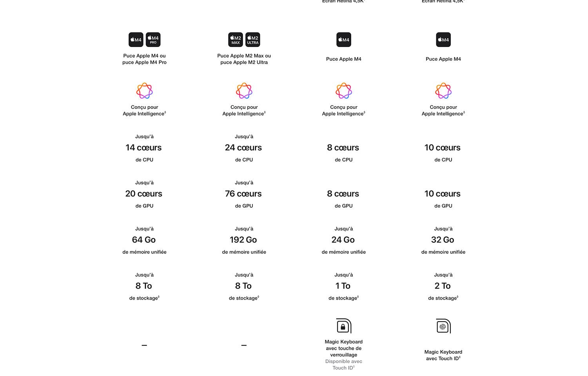Click the '1 To' storage value
Screen dimensions: 588x376
(343, 286)
